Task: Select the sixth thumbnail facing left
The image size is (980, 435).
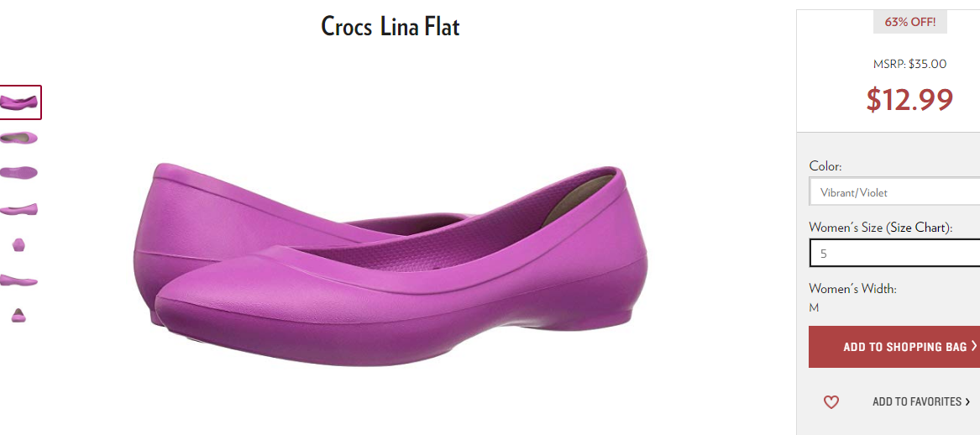Action: [18, 280]
